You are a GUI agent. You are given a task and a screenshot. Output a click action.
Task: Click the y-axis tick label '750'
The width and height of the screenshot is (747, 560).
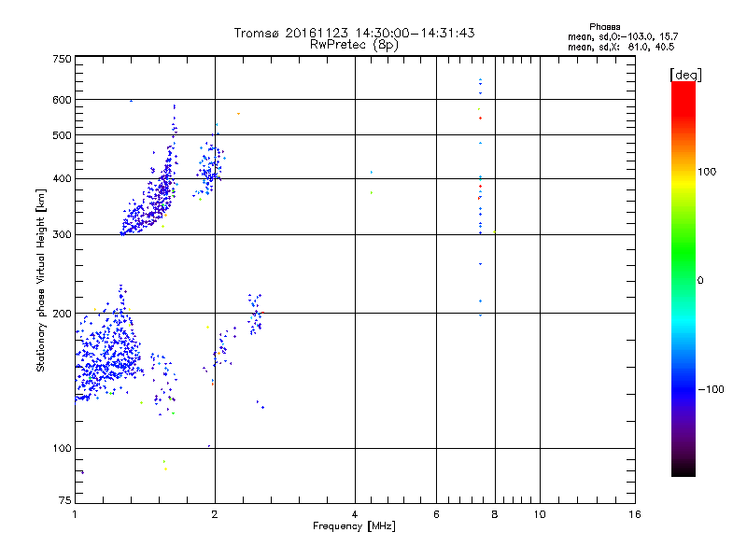click(x=62, y=59)
